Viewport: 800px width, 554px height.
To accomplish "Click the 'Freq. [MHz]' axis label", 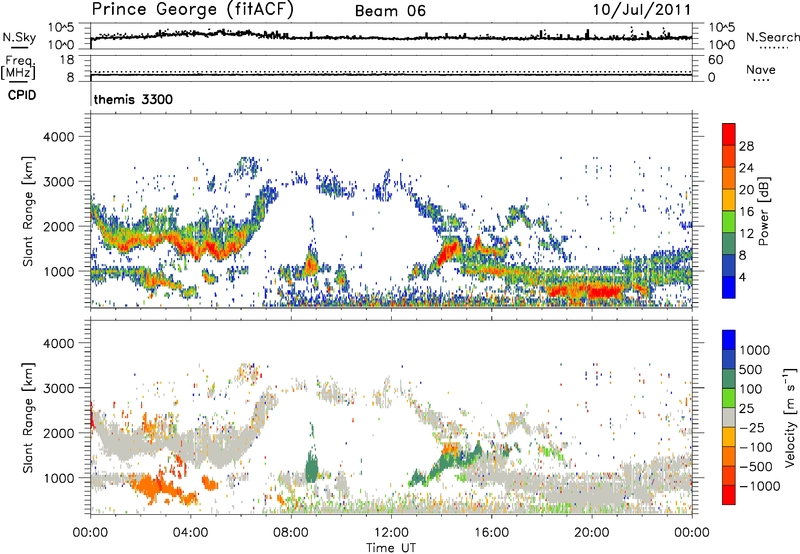I will [x=18, y=67].
